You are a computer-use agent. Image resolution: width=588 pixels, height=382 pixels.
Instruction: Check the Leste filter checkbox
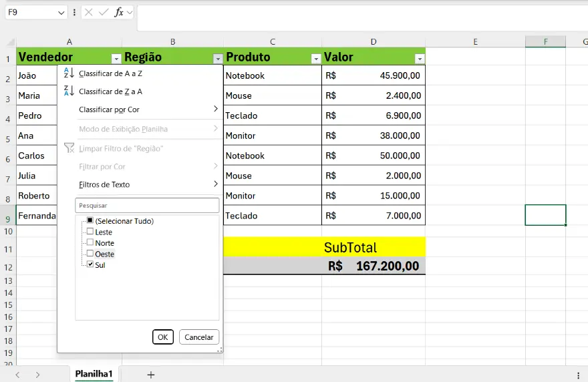tap(90, 232)
